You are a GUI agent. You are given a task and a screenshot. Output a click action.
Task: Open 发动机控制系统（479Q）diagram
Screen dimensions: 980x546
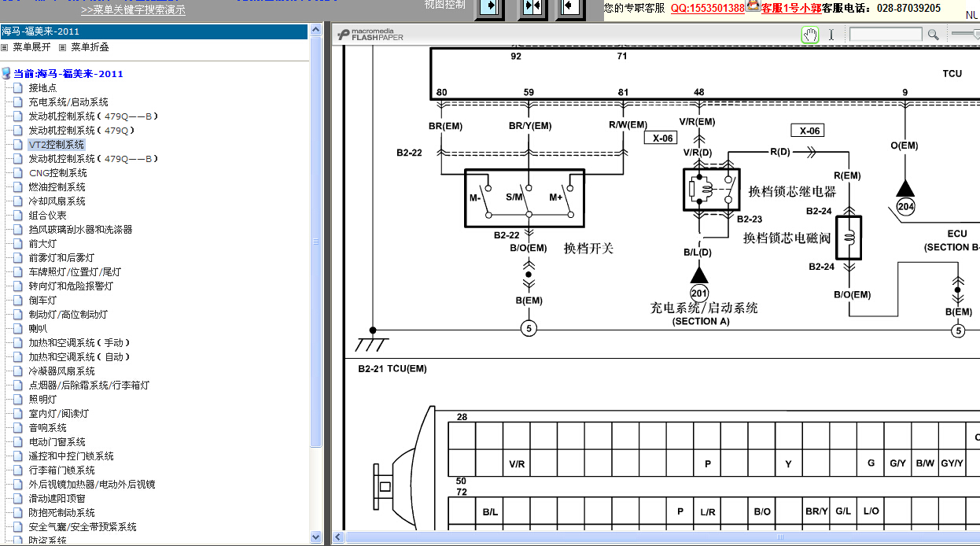point(83,131)
